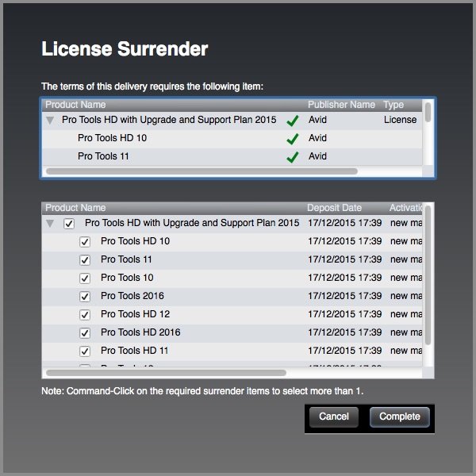The width and height of the screenshot is (476, 476).
Task: Click green checkmark next to upper-table Pro Tools HD 10
Action: click(292, 139)
